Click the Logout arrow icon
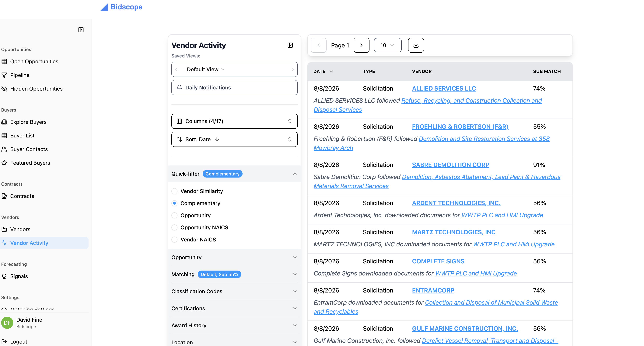644x346 pixels. coord(4,341)
